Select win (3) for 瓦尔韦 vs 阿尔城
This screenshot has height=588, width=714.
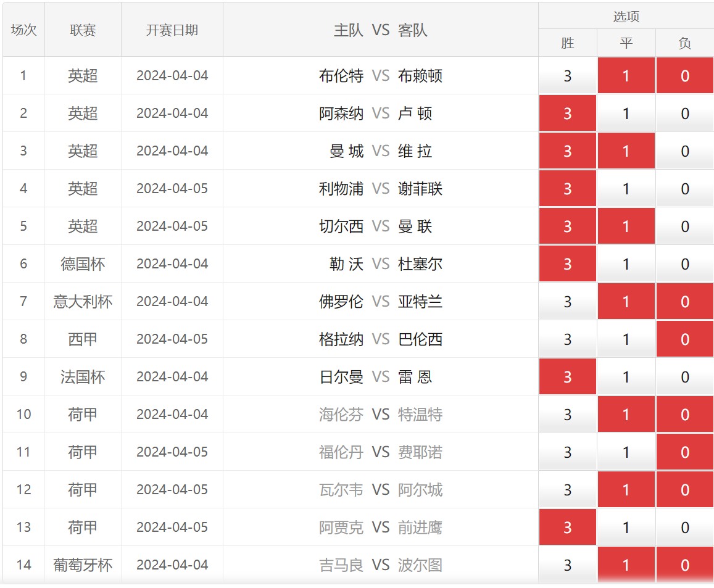tap(567, 490)
